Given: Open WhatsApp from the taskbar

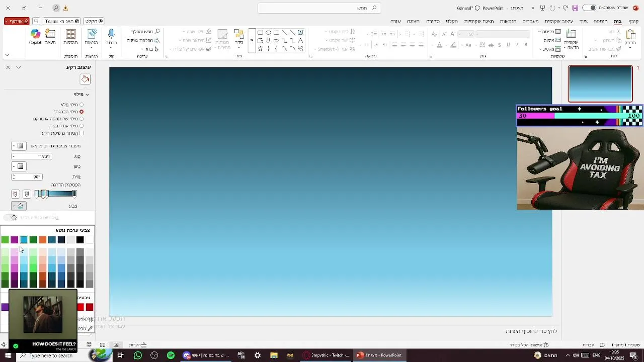Looking at the screenshot, I should (x=138, y=355).
